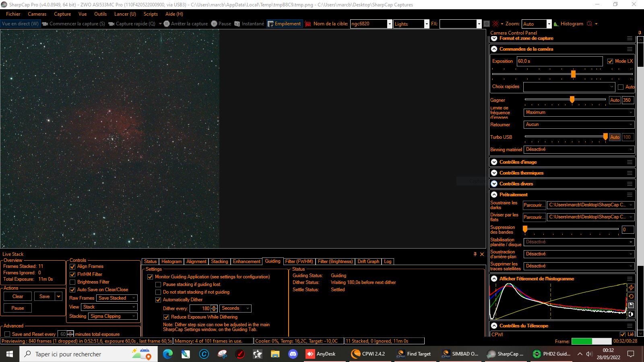Open the Lights frame type dropdown

coord(427,24)
